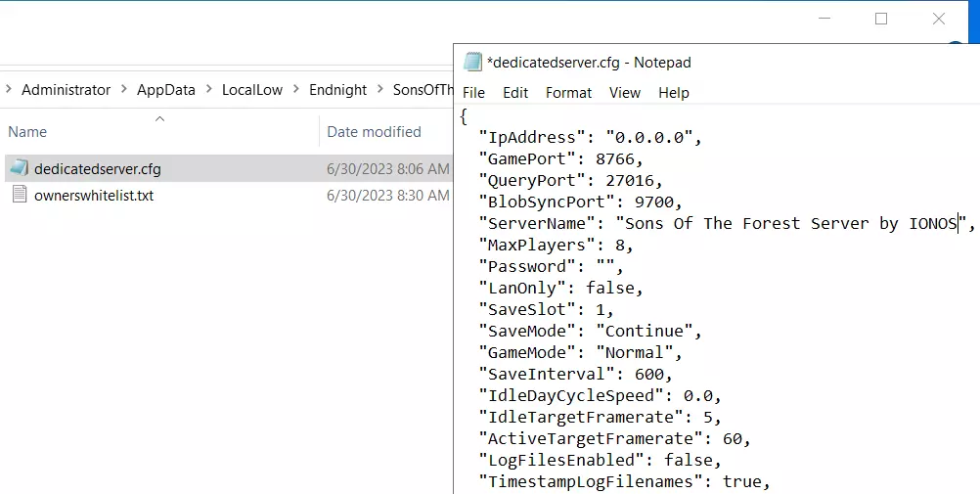Maximize the File Explorer window
The height and width of the screenshot is (494, 980).
(x=880, y=19)
